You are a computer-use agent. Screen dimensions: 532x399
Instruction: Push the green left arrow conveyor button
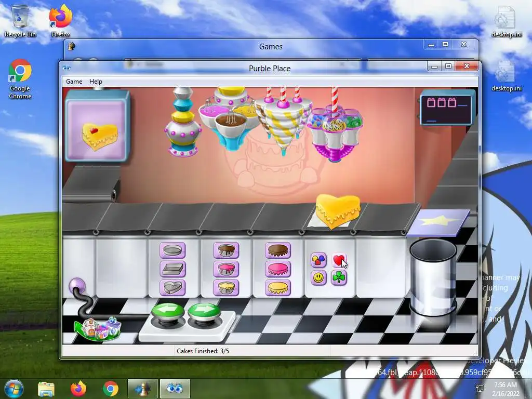click(168, 312)
